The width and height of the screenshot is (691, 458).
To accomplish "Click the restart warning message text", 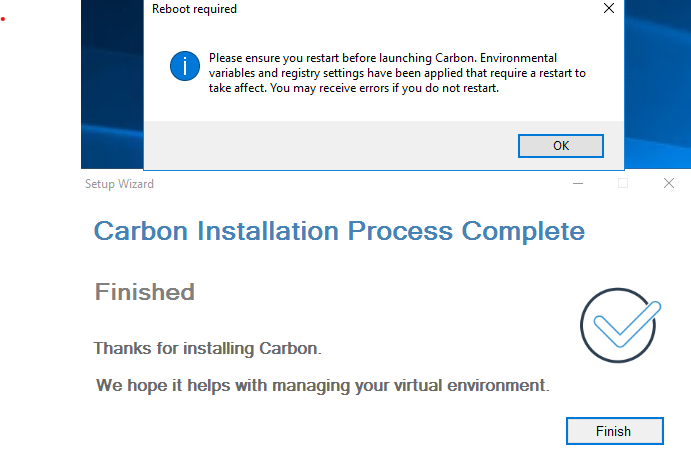I will click(x=397, y=73).
